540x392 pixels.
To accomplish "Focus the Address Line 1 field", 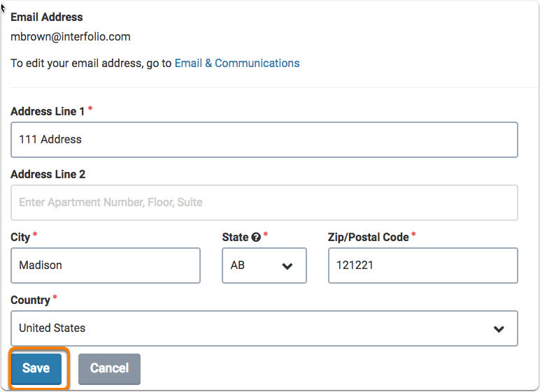I will tap(264, 140).
